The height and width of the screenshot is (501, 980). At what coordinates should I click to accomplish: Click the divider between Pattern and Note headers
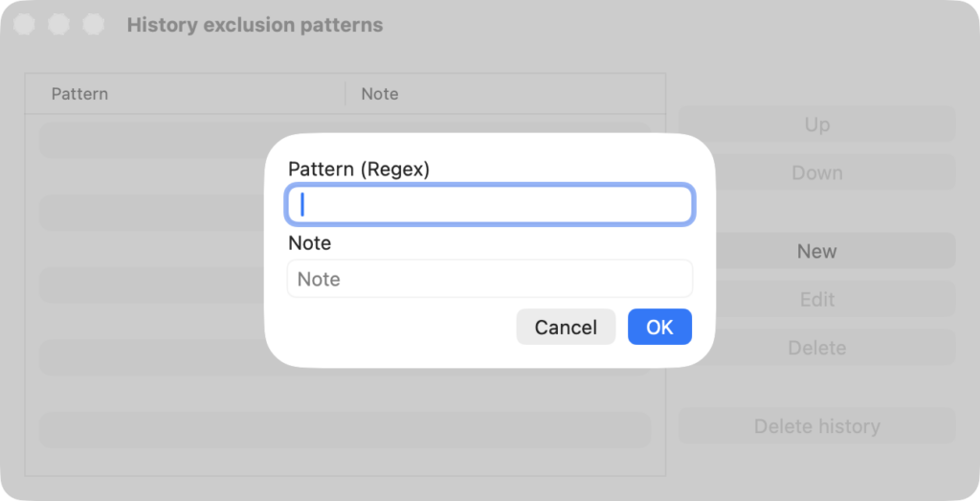345,94
